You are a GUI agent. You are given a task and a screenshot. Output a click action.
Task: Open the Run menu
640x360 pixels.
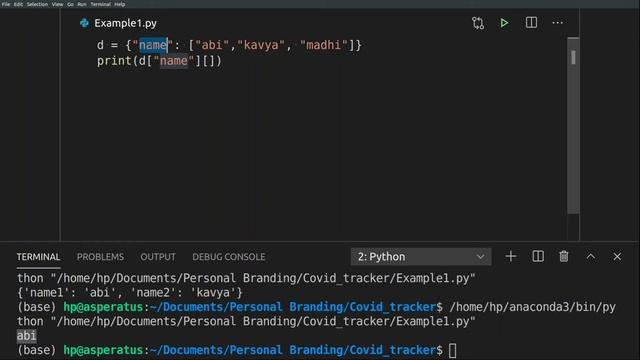tap(82, 4)
